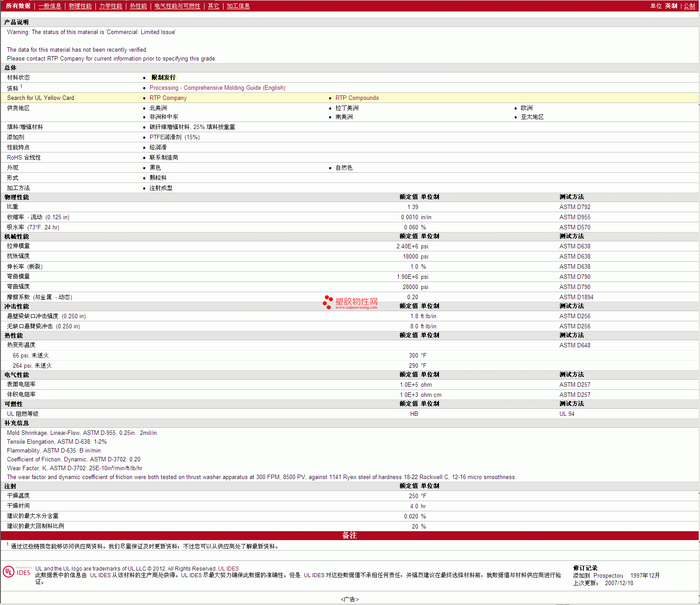Click UL 94 test method text
This screenshot has width=700, height=605.
click(x=567, y=414)
